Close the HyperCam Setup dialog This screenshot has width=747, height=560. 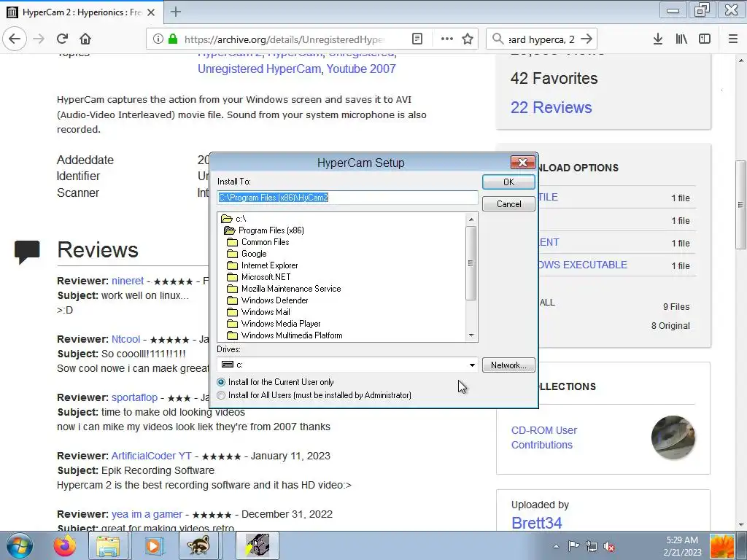coord(522,163)
